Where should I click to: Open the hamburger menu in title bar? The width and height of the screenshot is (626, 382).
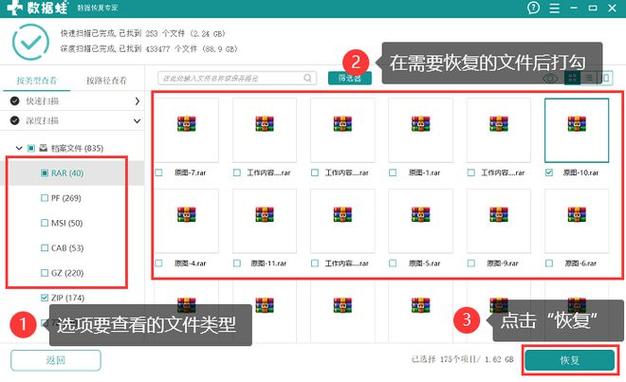pyautogui.click(x=554, y=8)
